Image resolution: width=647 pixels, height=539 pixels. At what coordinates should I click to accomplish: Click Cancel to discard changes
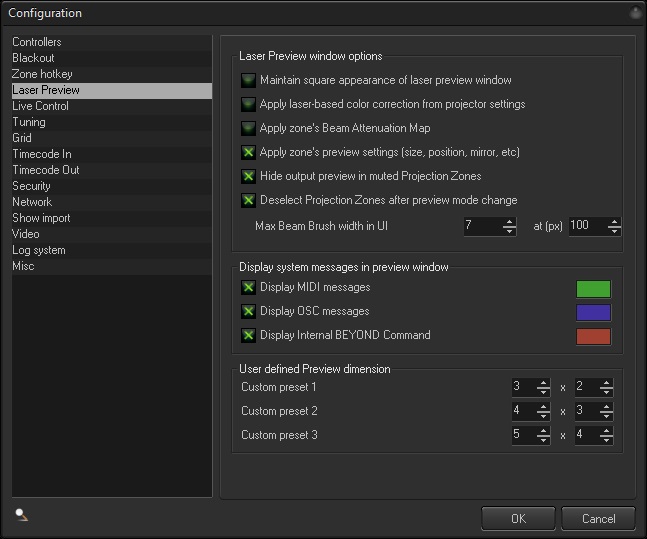(x=598, y=518)
